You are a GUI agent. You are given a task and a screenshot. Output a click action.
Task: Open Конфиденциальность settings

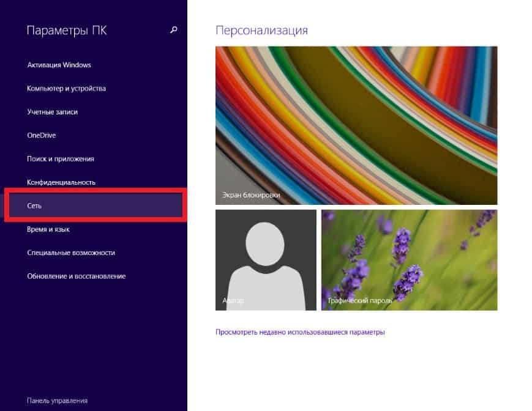coord(61,182)
